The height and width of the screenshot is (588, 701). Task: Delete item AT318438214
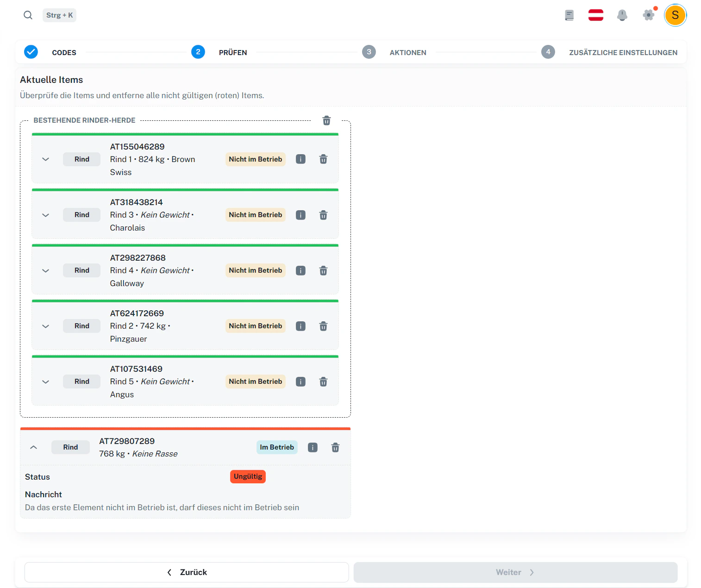(x=323, y=215)
